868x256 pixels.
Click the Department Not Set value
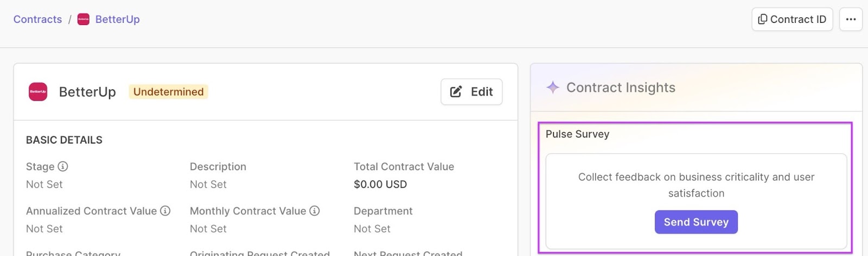tap(372, 229)
